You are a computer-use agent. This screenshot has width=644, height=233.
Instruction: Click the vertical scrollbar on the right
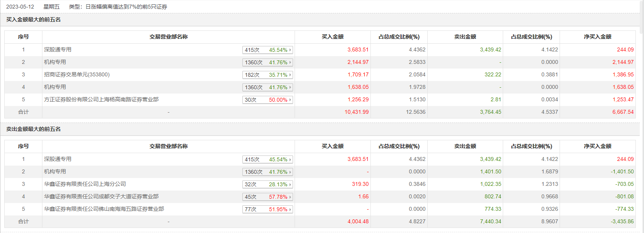[x=642, y=117]
